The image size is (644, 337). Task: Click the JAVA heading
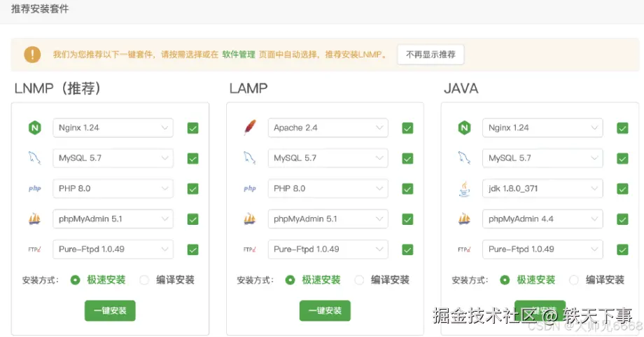pos(461,88)
